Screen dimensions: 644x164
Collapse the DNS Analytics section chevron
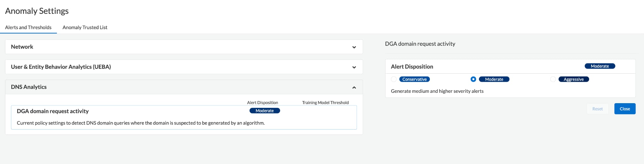354,87
